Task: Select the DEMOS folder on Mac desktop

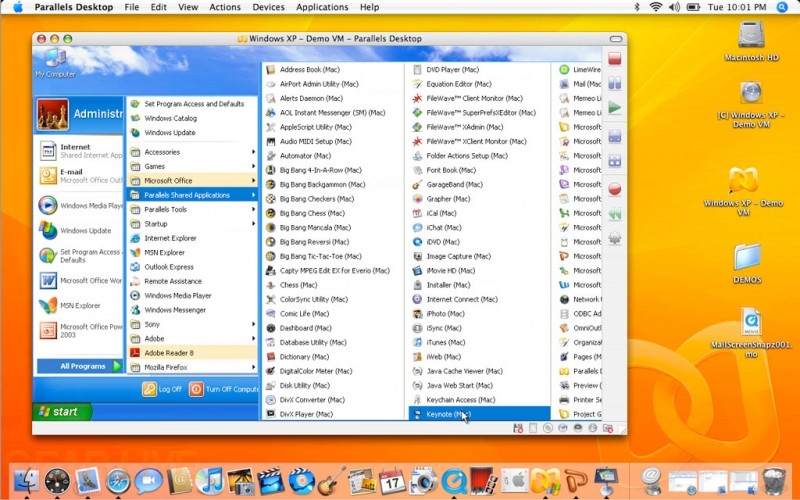Action: (747, 263)
